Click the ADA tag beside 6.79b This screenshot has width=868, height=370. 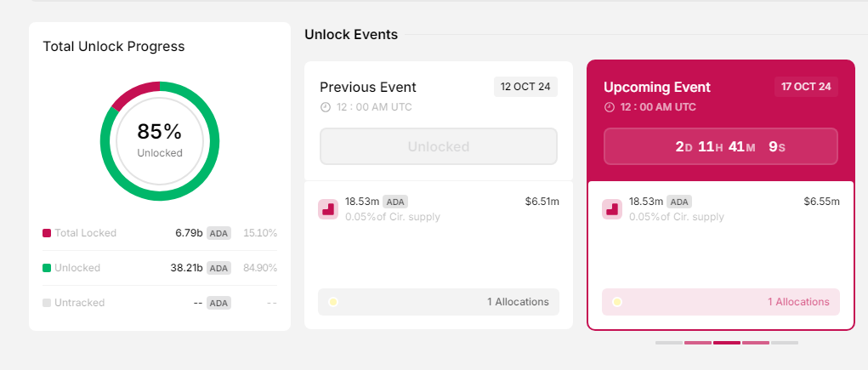click(218, 233)
